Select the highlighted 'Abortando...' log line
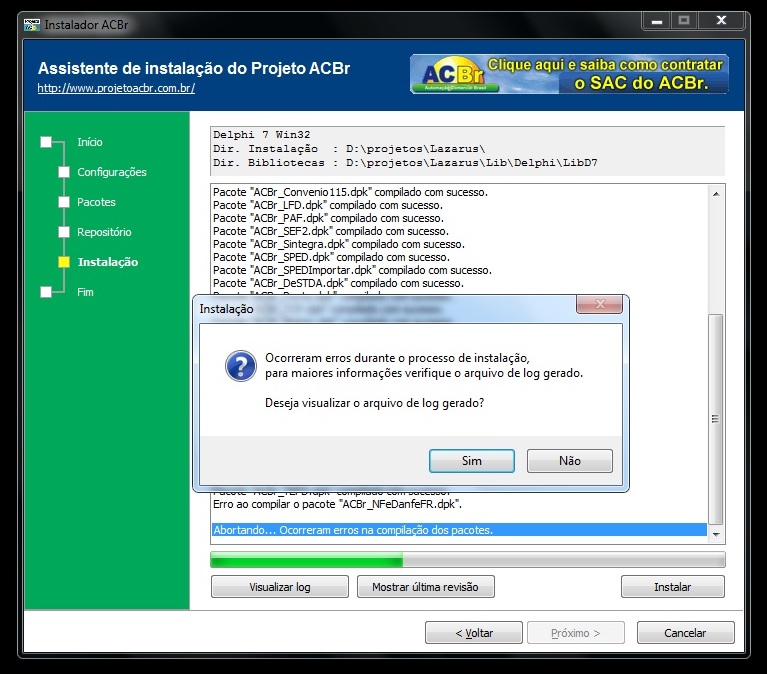Viewport: 767px width, 674px height. click(x=460, y=530)
